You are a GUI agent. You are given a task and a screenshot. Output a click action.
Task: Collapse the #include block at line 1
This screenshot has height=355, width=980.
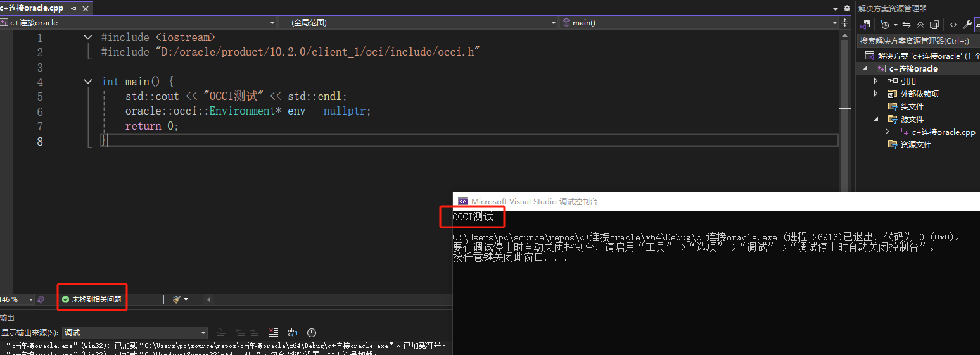click(x=88, y=37)
